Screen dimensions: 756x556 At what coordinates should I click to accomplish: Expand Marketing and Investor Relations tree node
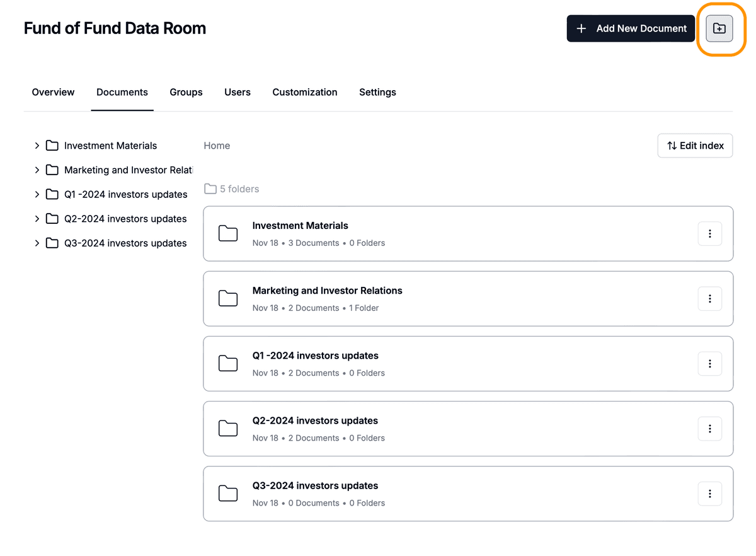37,170
